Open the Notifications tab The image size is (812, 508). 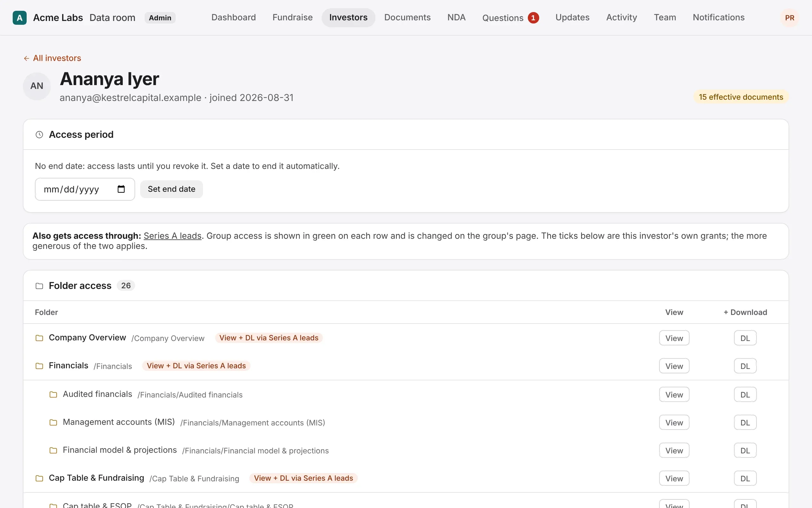[718, 17]
